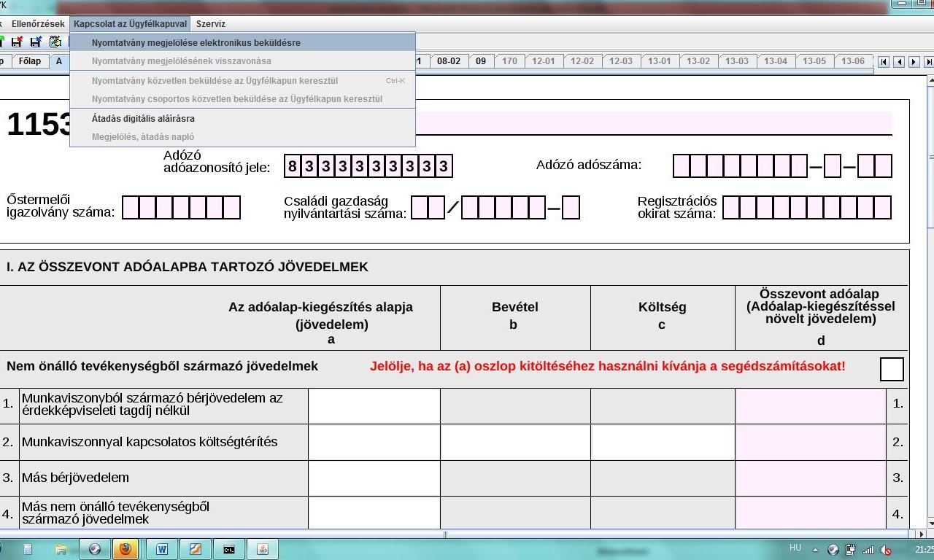Choose 'Átadás digitális aláírásra' menu entry
934x560 pixels.
[x=242, y=118]
